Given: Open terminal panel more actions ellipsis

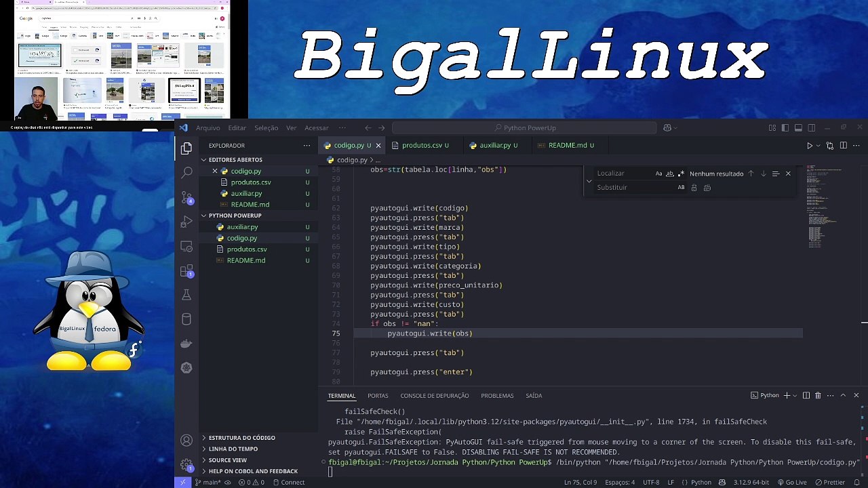Looking at the screenshot, I should point(830,395).
